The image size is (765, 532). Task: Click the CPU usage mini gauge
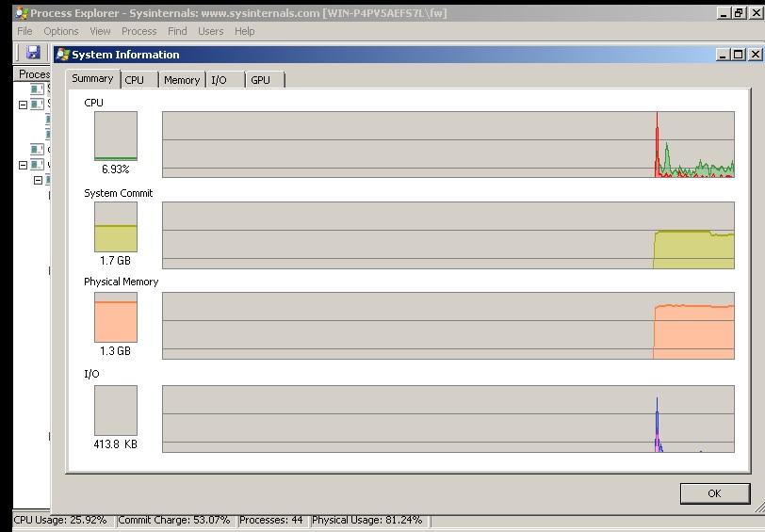coord(116,136)
